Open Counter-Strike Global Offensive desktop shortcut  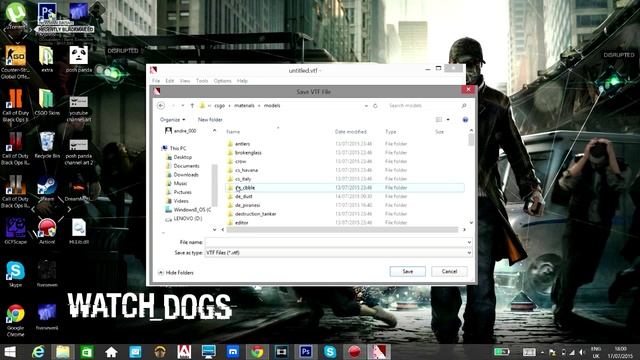click(16, 62)
